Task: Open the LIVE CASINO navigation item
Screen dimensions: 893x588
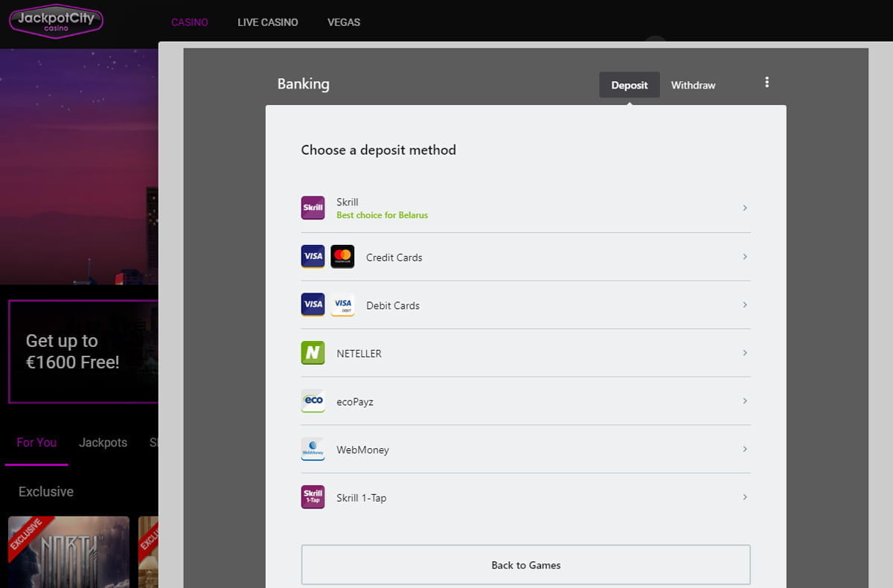Action: tap(268, 22)
